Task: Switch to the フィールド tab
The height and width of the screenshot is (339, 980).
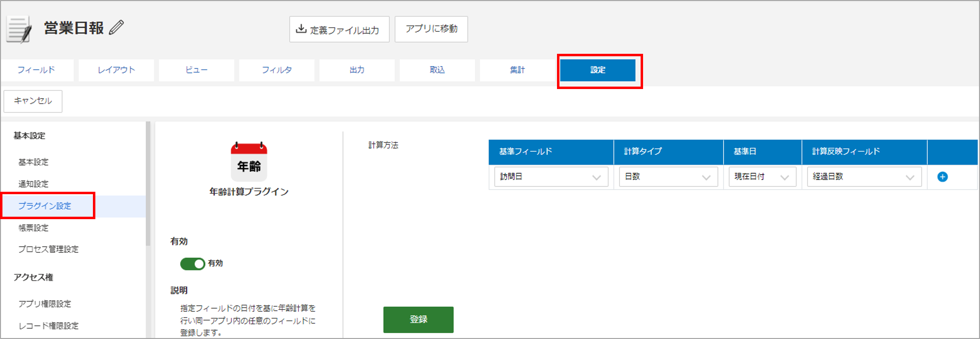Action: click(37, 70)
